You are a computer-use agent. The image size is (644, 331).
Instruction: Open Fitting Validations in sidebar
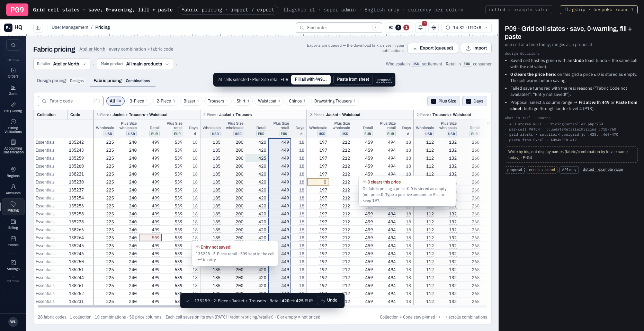pos(13,126)
